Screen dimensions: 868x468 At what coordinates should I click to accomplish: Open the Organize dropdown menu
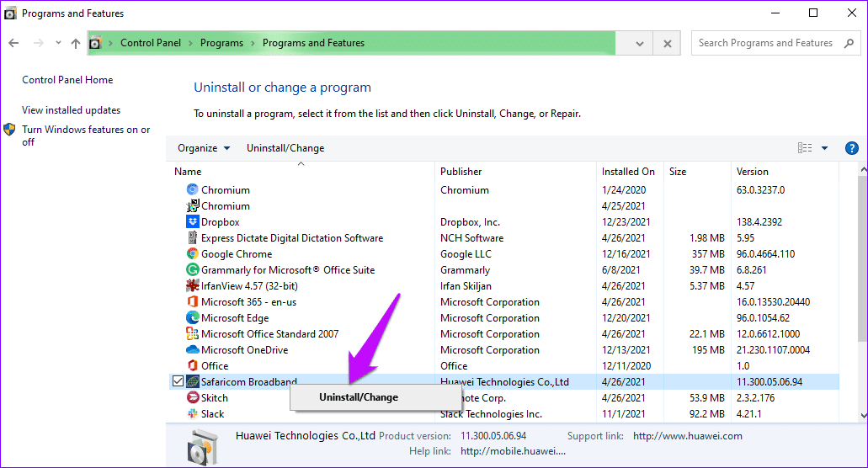(203, 148)
